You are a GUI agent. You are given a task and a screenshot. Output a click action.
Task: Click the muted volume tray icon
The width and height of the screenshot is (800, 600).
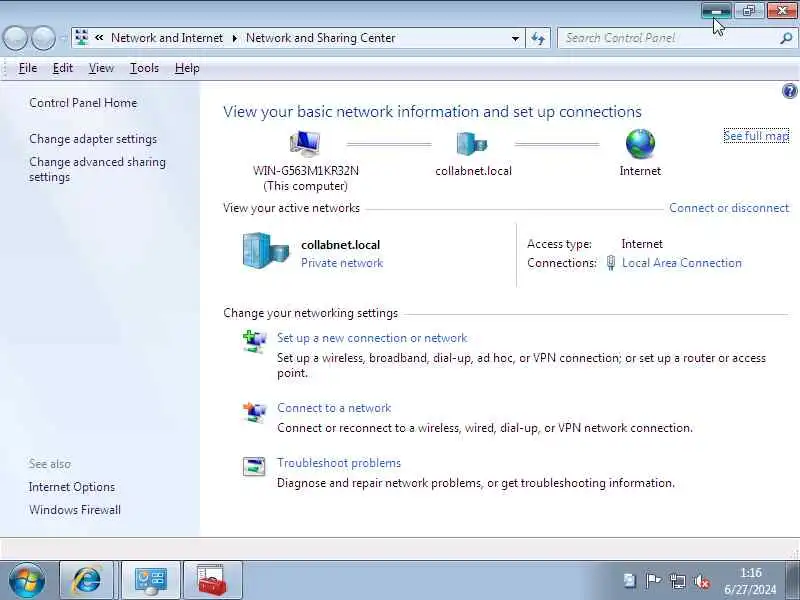702,581
